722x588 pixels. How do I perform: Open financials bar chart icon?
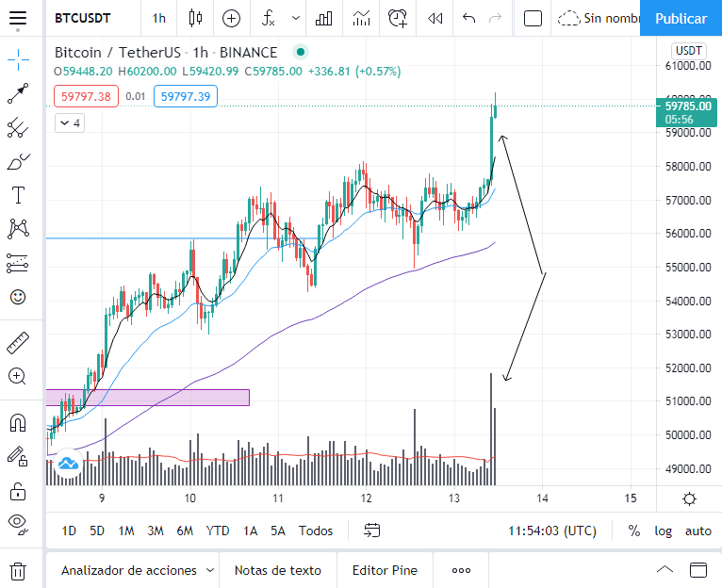tap(323, 19)
